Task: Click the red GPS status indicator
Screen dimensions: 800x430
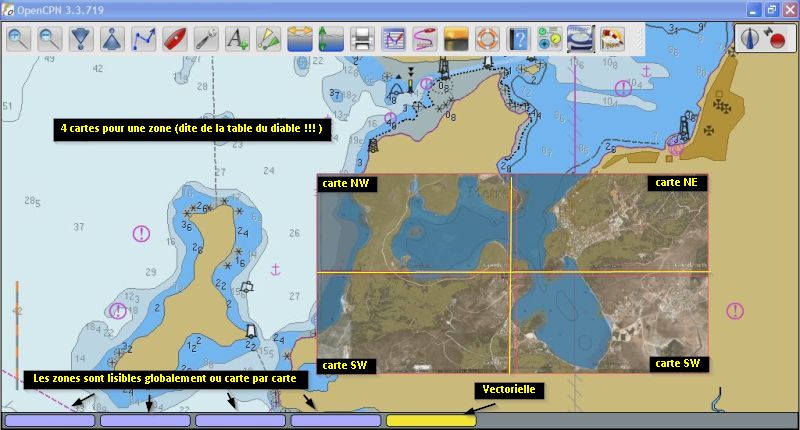Action: point(778,40)
